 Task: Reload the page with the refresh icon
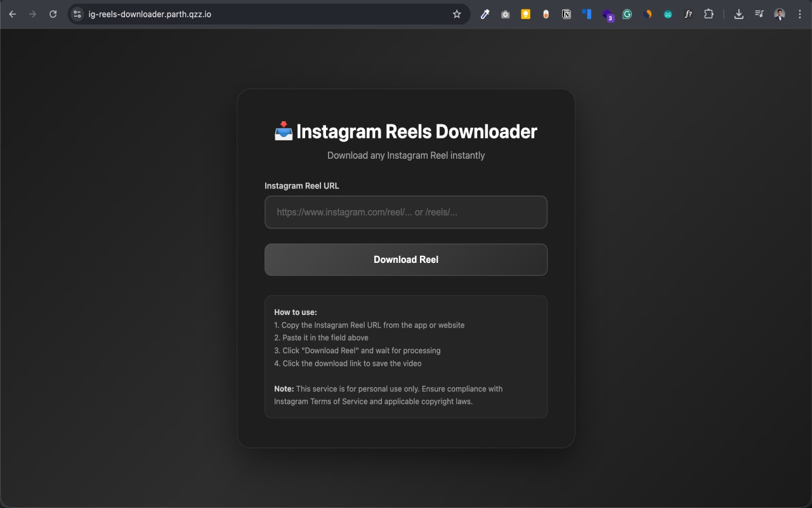pos(53,14)
